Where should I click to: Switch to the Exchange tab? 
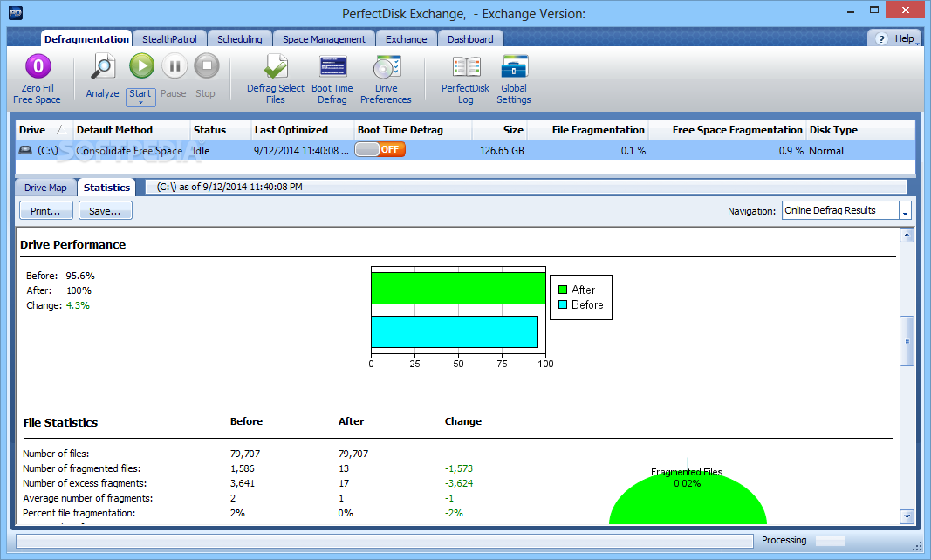(406, 38)
